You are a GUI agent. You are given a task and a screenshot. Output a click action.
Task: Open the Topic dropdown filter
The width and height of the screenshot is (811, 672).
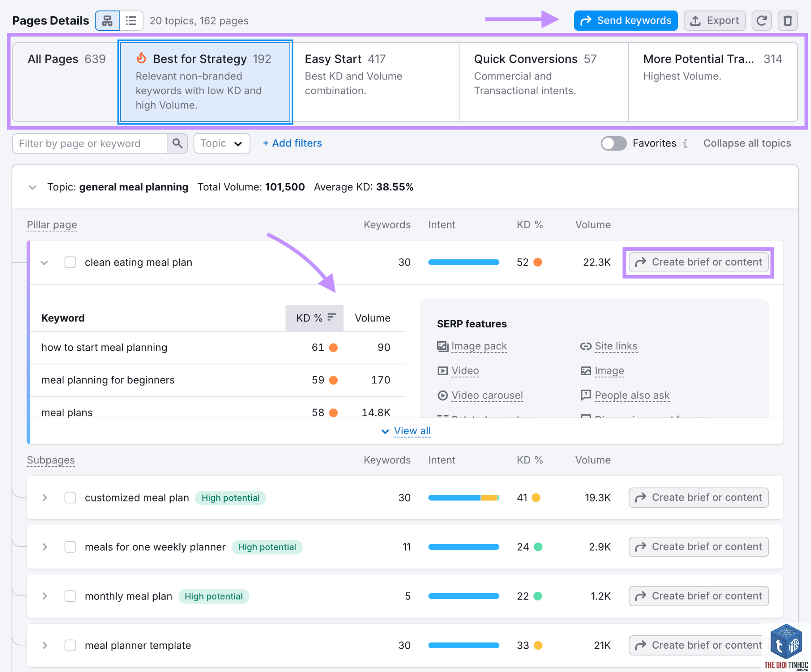[x=221, y=143]
